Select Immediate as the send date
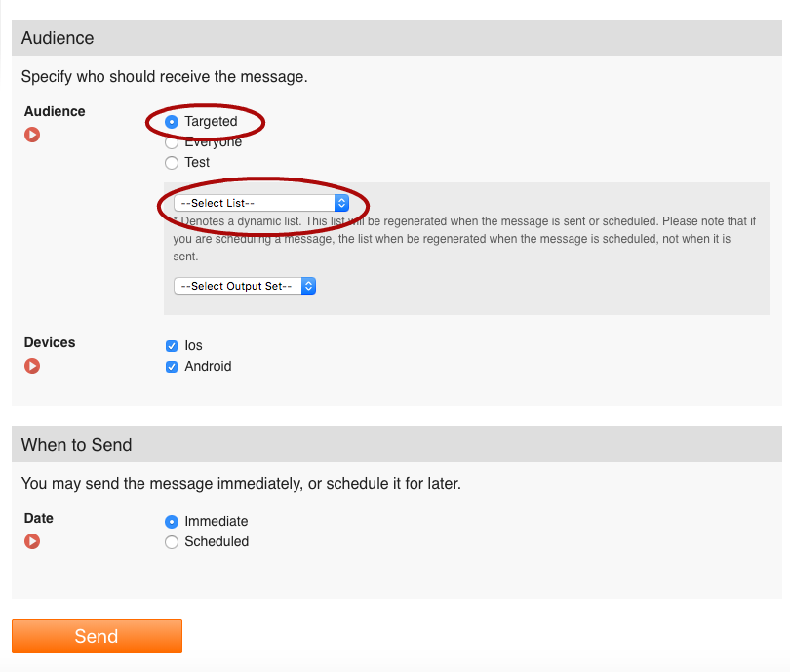Screen dimensions: 790x672 tap(172, 521)
